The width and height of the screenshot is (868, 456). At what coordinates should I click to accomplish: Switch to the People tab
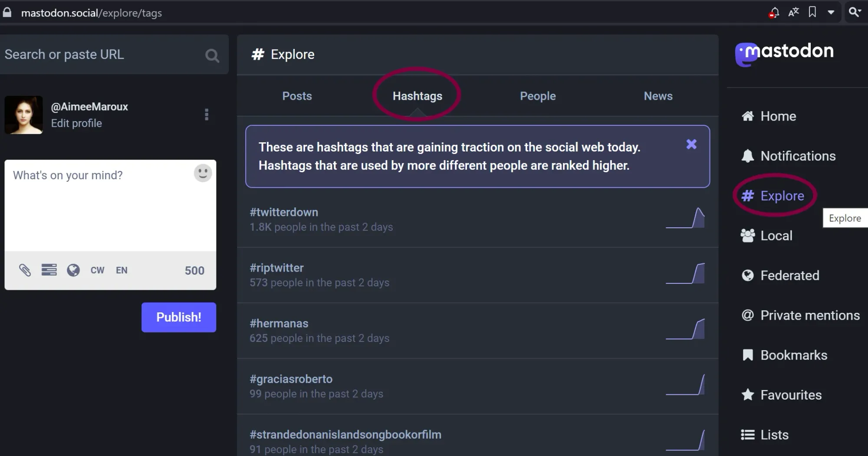point(538,96)
